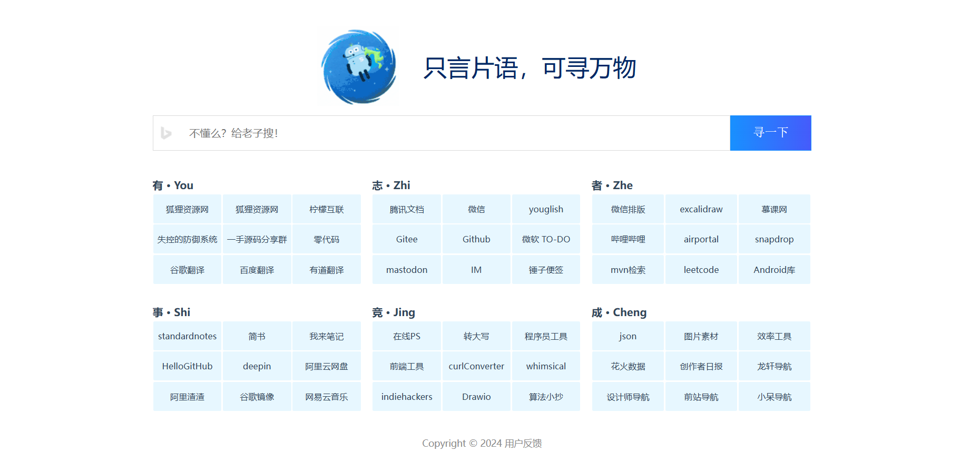Open the 零代码 link

327,239
